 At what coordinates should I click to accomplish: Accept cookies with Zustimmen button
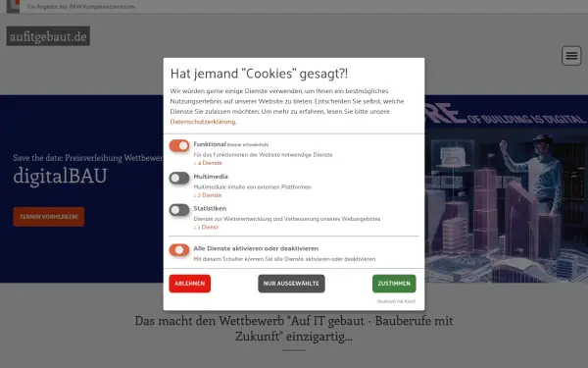394,284
